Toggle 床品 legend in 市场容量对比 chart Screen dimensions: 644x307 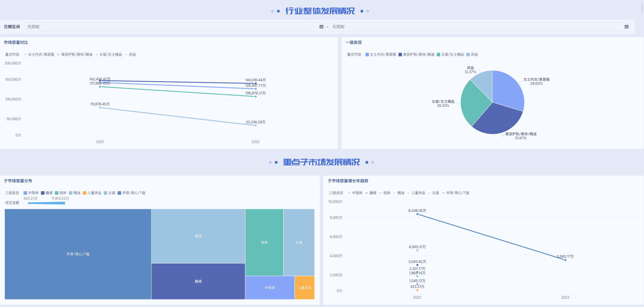point(130,55)
